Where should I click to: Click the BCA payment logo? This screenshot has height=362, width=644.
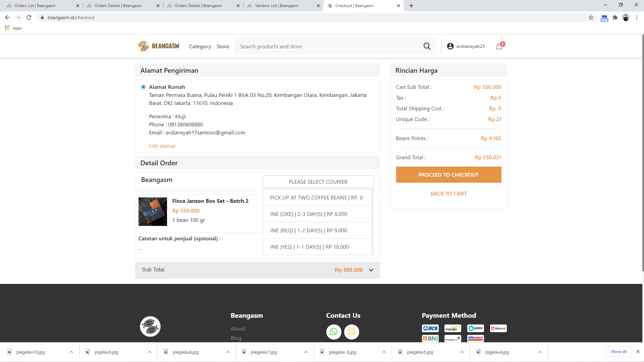(430, 328)
